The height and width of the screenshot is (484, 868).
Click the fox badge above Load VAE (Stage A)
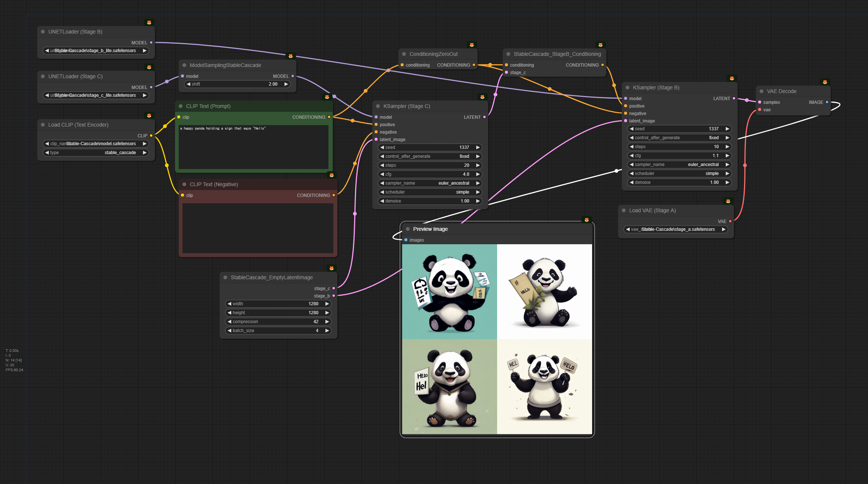pyautogui.click(x=728, y=201)
